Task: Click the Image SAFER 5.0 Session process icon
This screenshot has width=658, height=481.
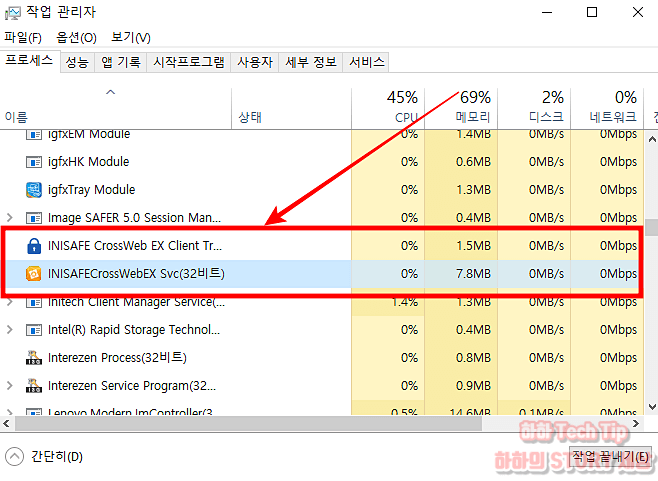Action: 34,218
